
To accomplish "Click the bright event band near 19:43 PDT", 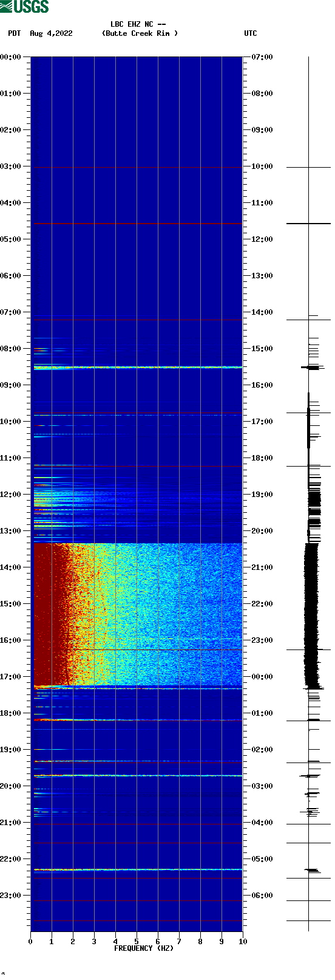I will click(x=138, y=776).
